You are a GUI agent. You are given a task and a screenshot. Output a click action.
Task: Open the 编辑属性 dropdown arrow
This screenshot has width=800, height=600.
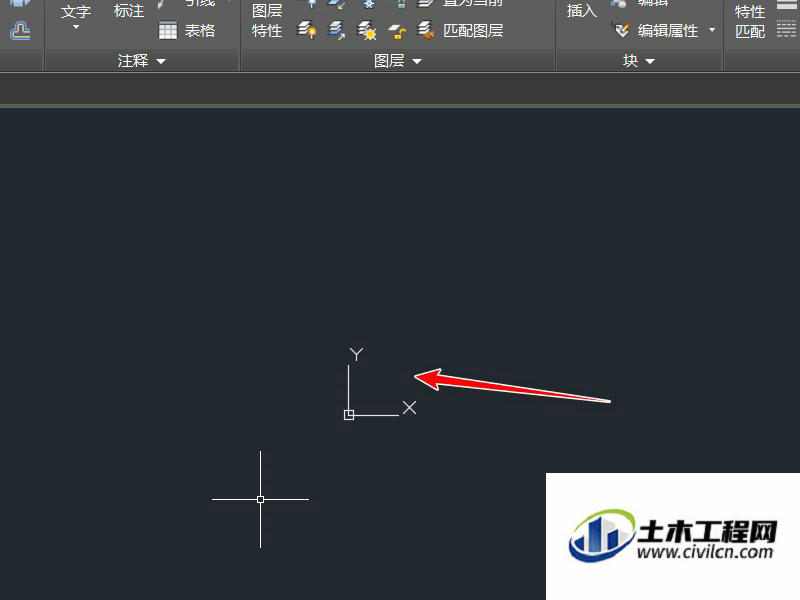click(712, 31)
